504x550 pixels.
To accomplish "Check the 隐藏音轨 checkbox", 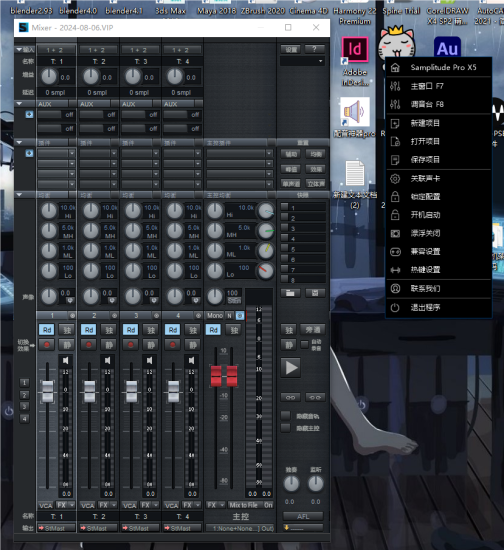I will pos(286,416).
